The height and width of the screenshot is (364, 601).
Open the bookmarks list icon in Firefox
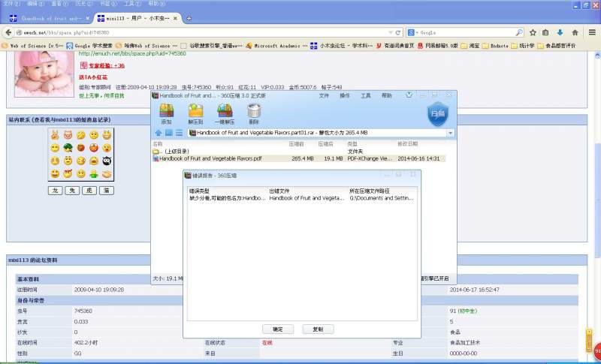click(x=545, y=32)
